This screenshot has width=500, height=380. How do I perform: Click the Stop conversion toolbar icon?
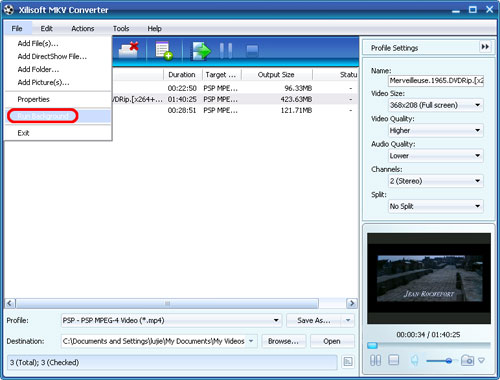coord(252,51)
